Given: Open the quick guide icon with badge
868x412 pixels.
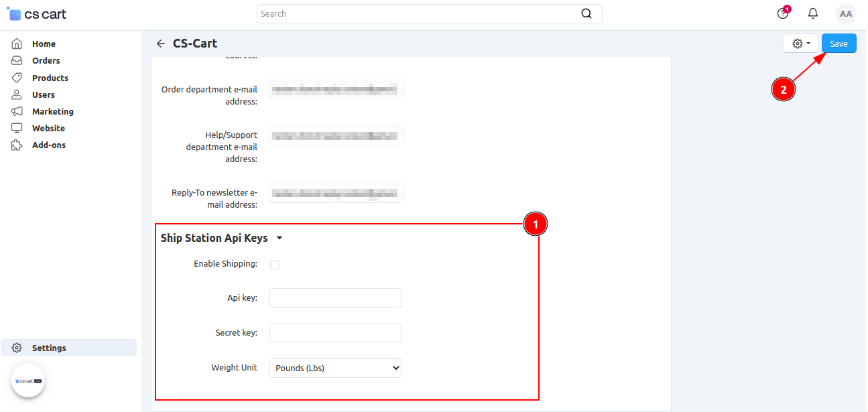Looking at the screenshot, I should 783,13.
